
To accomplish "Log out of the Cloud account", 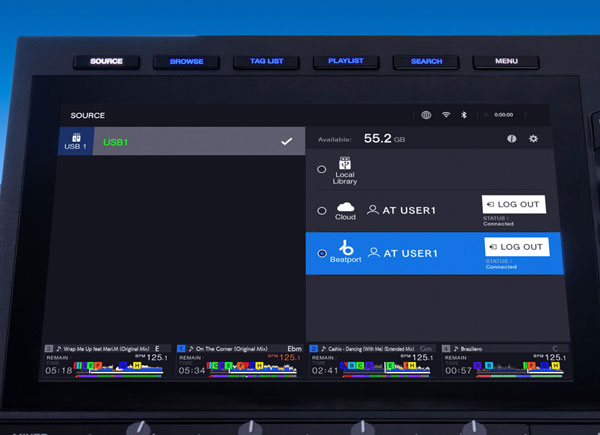I will pyautogui.click(x=514, y=205).
